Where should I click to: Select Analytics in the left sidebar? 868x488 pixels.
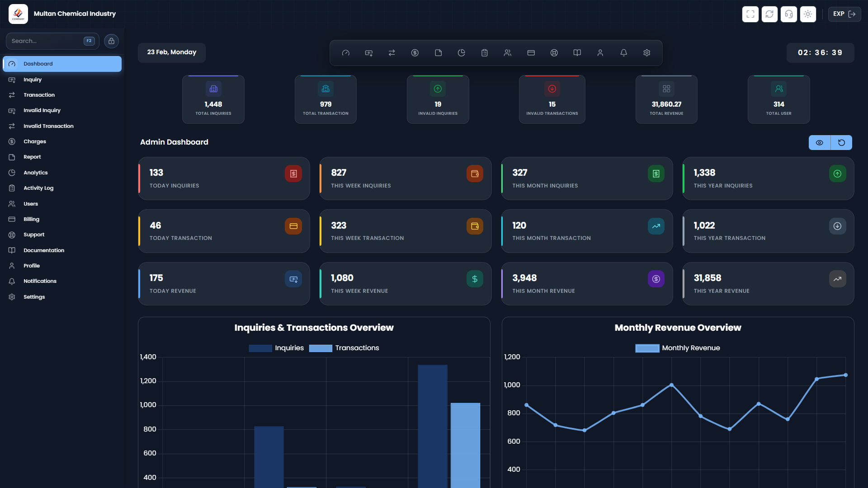click(35, 172)
